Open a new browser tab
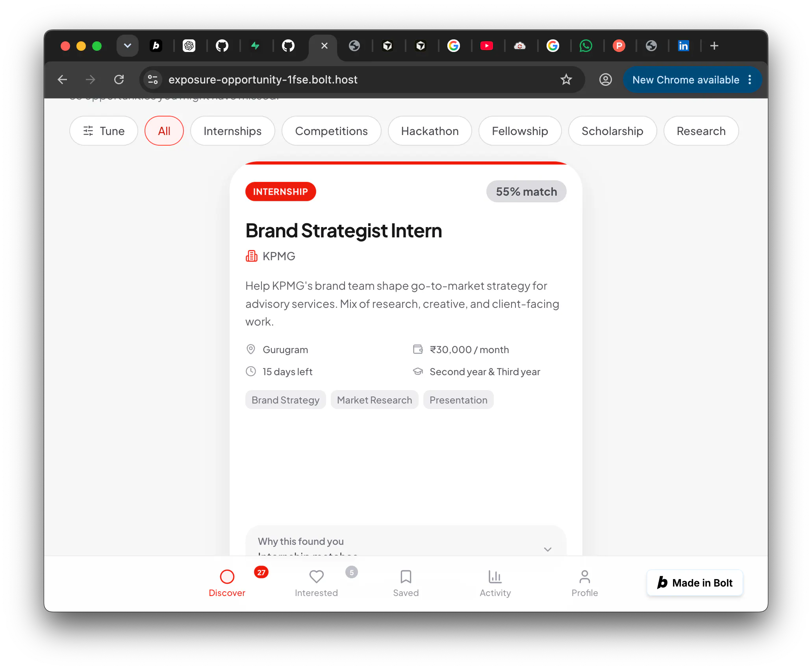 coord(714,46)
